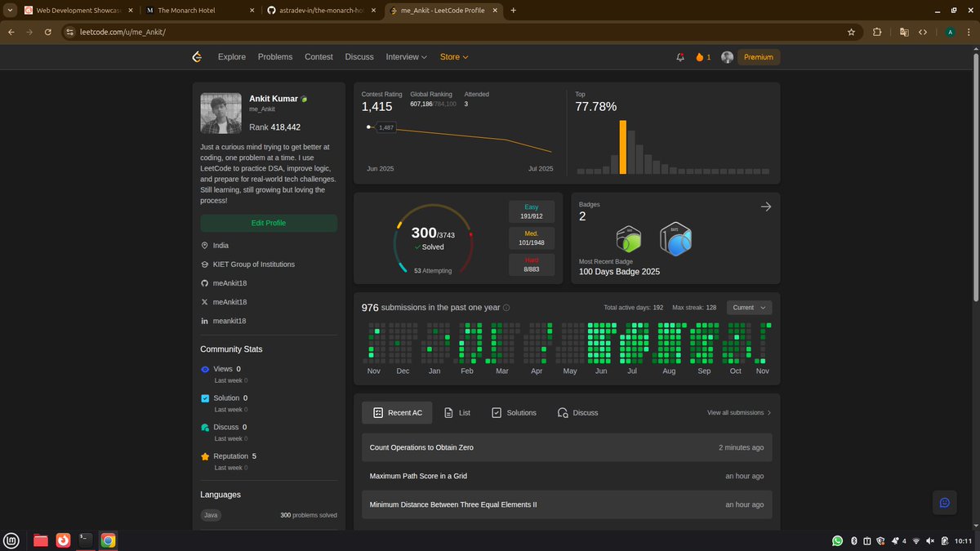
Task: Expand the Interview dropdown menu
Action: [407, 57]
